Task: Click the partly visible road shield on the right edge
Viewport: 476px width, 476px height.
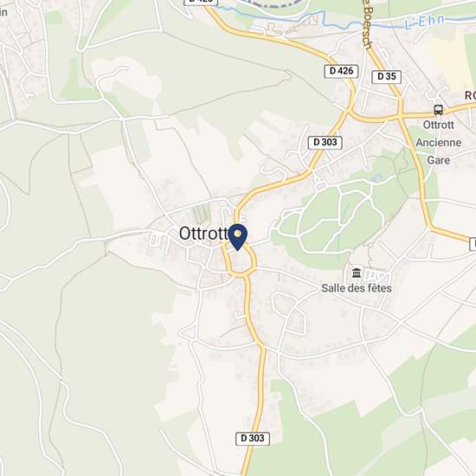Action: click(x=473, y=244)
